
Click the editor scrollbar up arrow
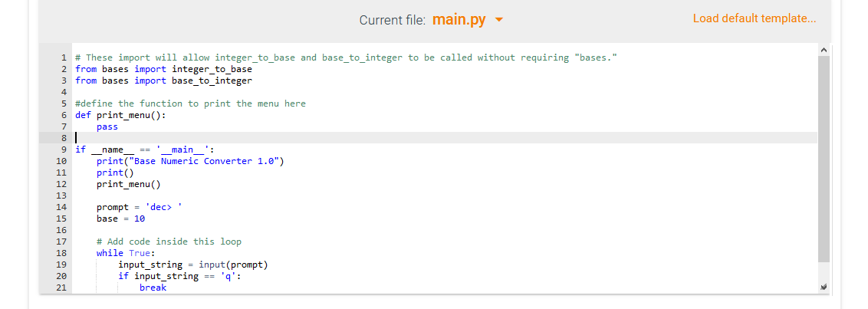click(x=824, y=51)
